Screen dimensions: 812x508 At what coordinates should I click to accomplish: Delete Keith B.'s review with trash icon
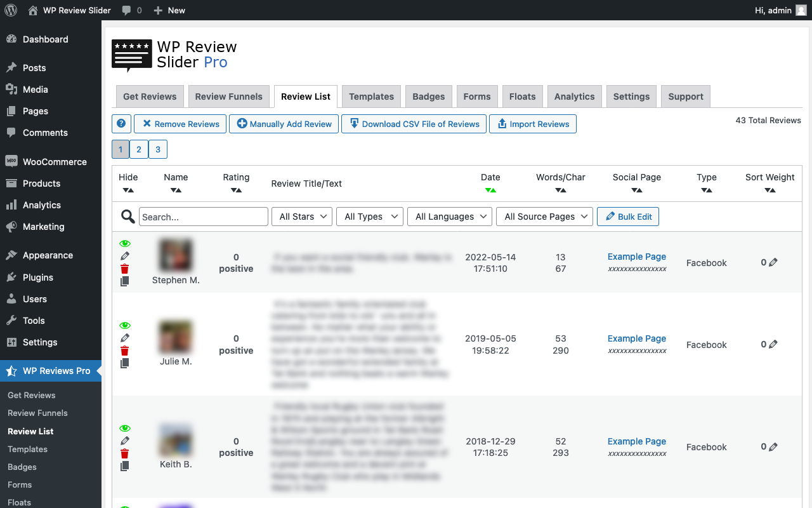tap(125, 453)
